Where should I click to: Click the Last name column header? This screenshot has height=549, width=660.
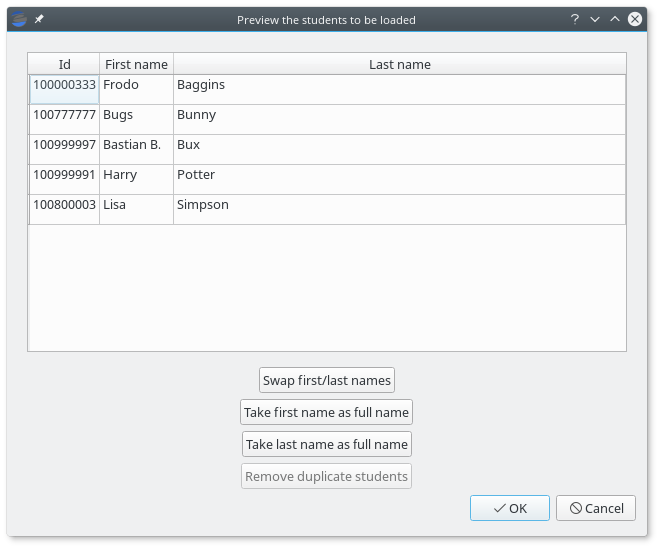tap(399, 64)
